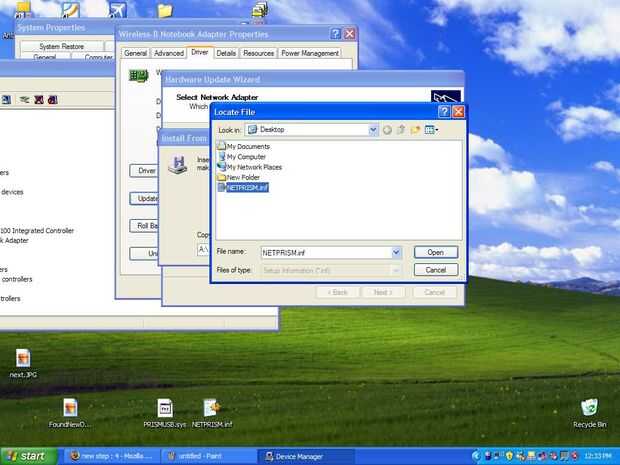Image resolution: width=620 pixels, height=465 pixels.
Task: Select PRISMUSB.sys icon on the desktop
Action: (x=164, y=413)
